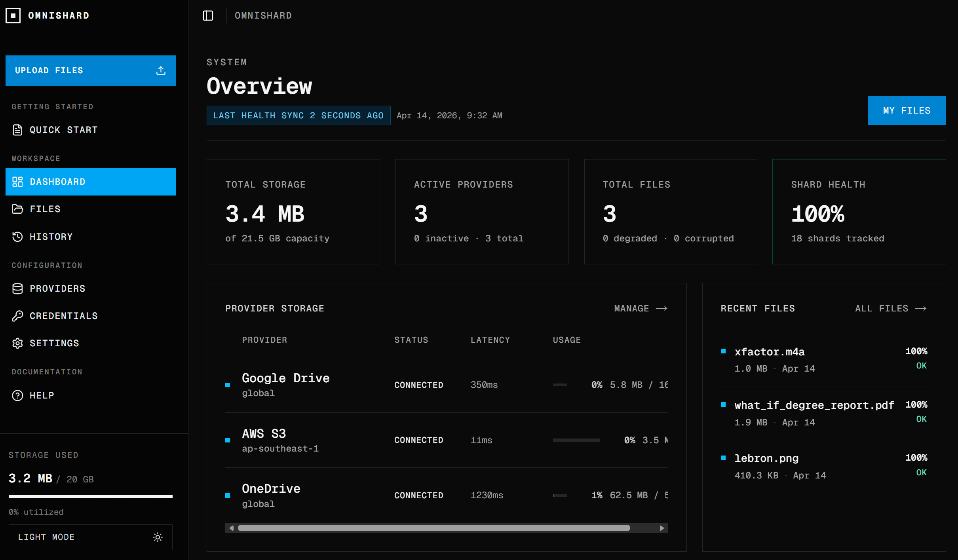The height and width of the screenshot is (560, 958).
Task: Click the upload arrow icon
Action: coord(161,70)
